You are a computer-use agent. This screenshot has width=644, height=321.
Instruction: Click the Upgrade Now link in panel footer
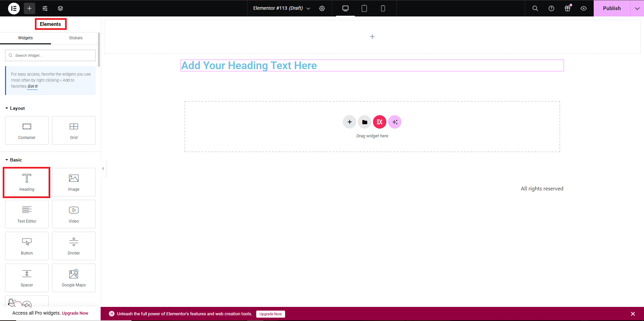point(75,313)
